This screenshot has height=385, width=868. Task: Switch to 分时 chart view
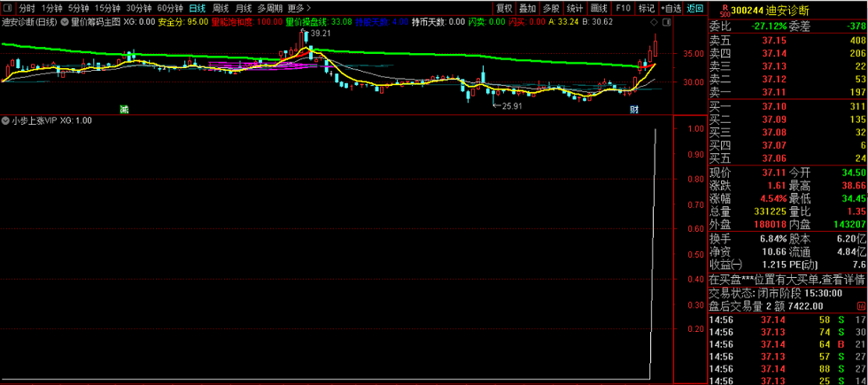click(x=27, y=8)
